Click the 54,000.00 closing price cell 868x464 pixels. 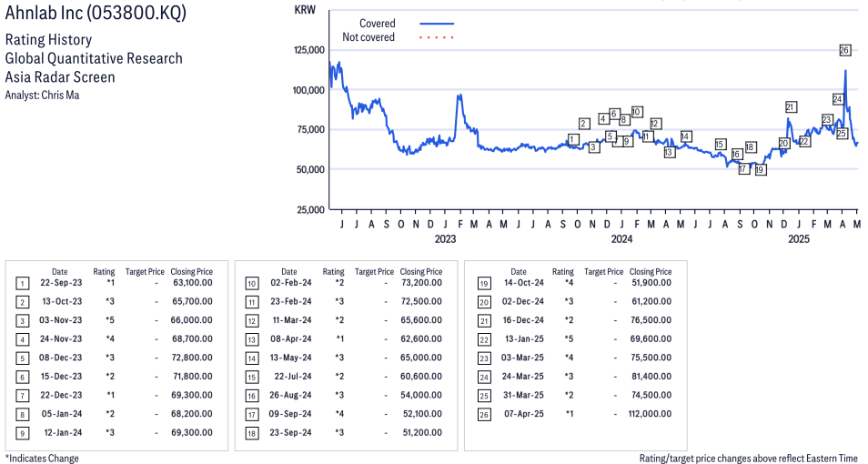(421, 396)
